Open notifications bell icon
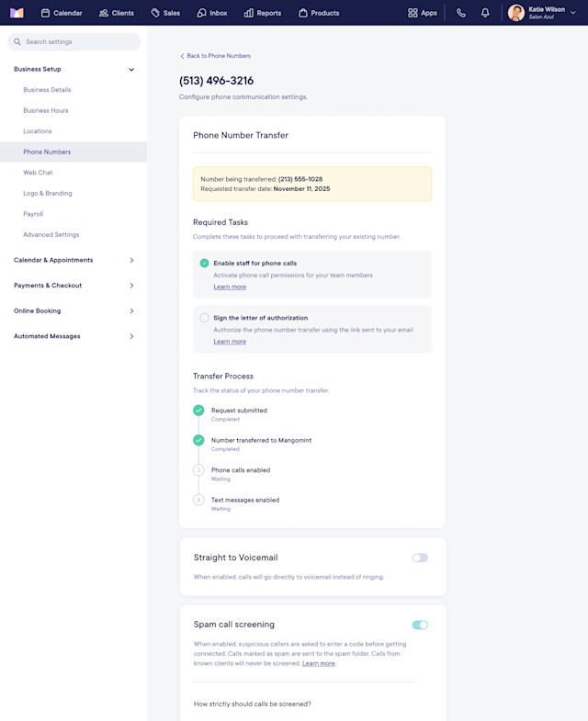This screenshot has height=721, width=588. pyautogui.click(x=485, y=13)
